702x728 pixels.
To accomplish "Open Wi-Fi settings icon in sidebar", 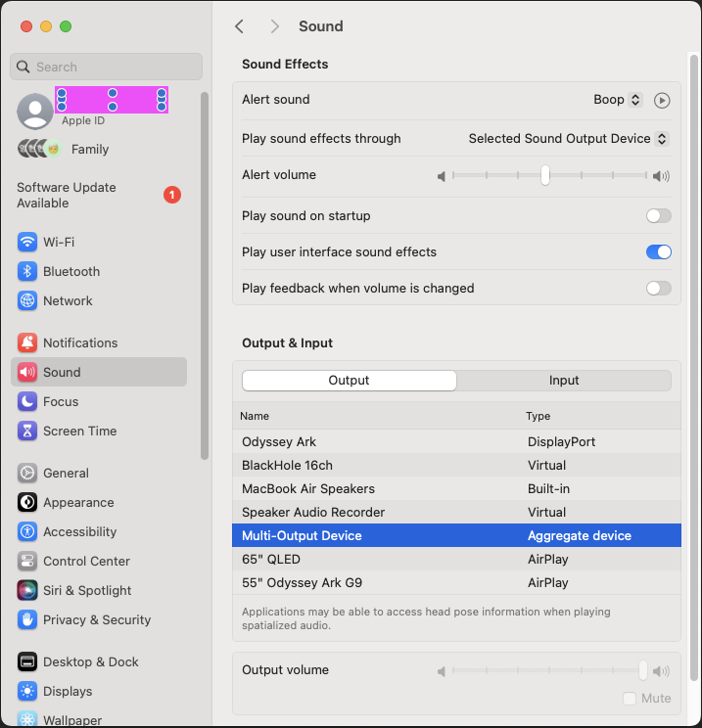I will (x=27, y=242).
